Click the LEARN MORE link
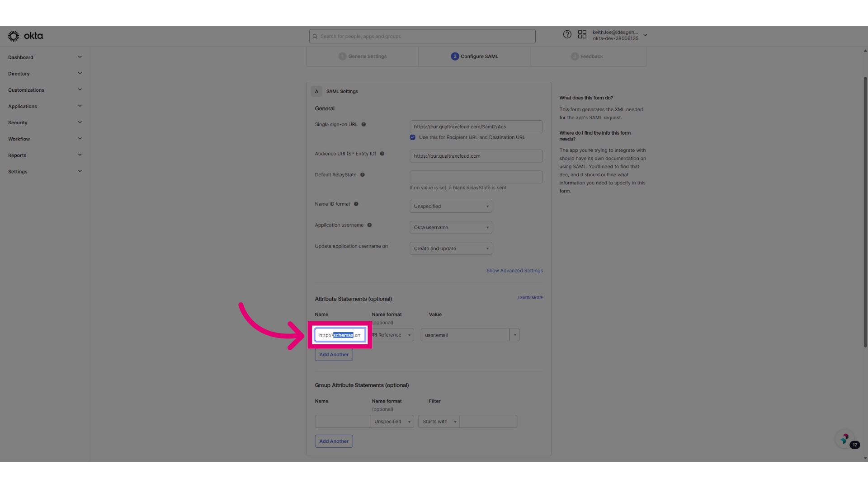Viewport: 868px width, 488px height. pyautogui.click(x=530, y=298)
